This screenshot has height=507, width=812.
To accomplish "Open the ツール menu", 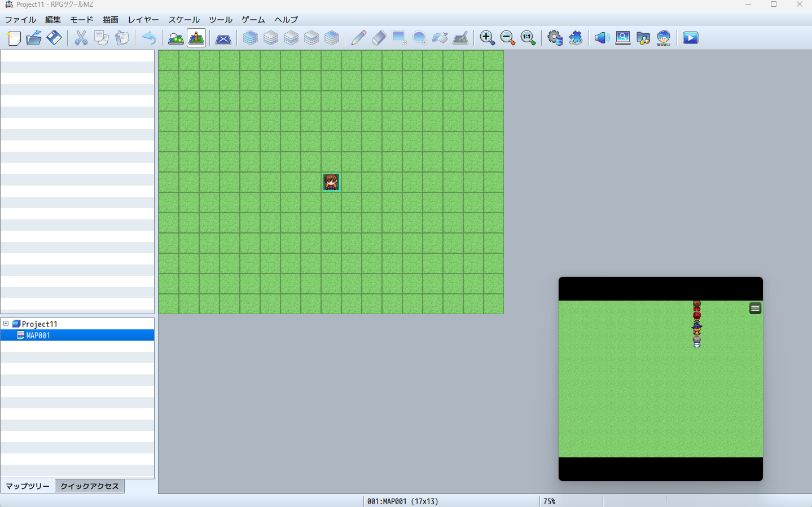I will (221, 19).
